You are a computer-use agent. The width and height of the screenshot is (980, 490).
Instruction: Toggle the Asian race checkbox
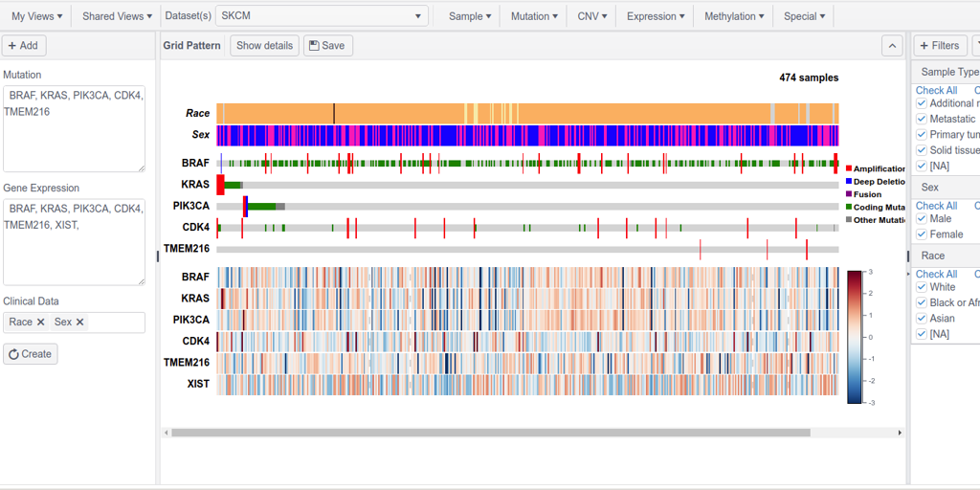[922, 318]
